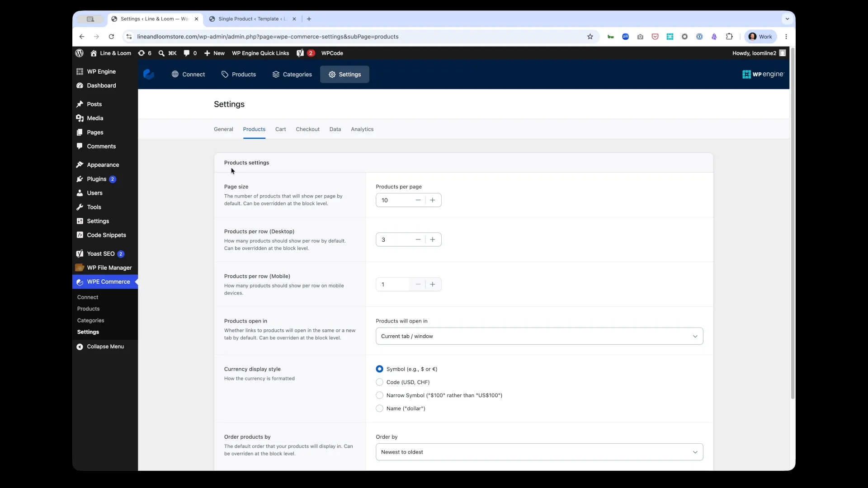Screen dimensions: 868x488
Task: Select Code (USD, CHF) currency style
Action: [x=379, y=382]
